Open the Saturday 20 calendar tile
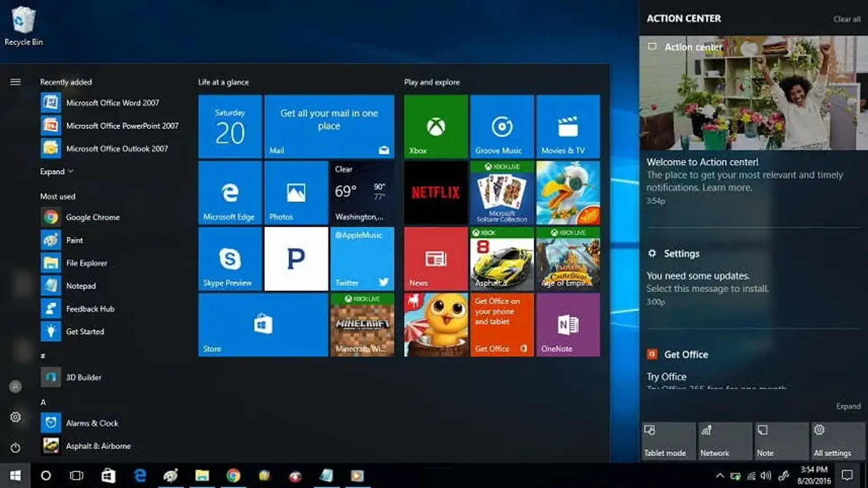The image size is (868, 488). tap(230, 126)
